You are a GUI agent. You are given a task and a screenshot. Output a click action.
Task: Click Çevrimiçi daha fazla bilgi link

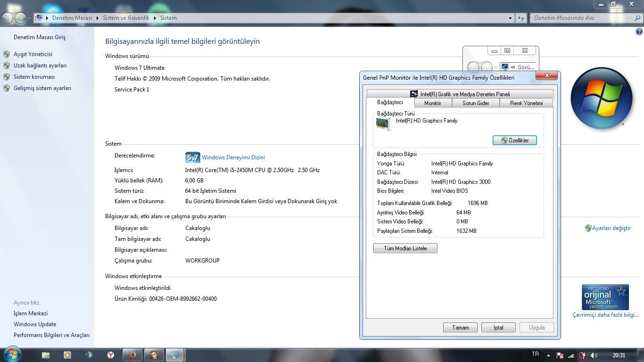coord(605,315)
